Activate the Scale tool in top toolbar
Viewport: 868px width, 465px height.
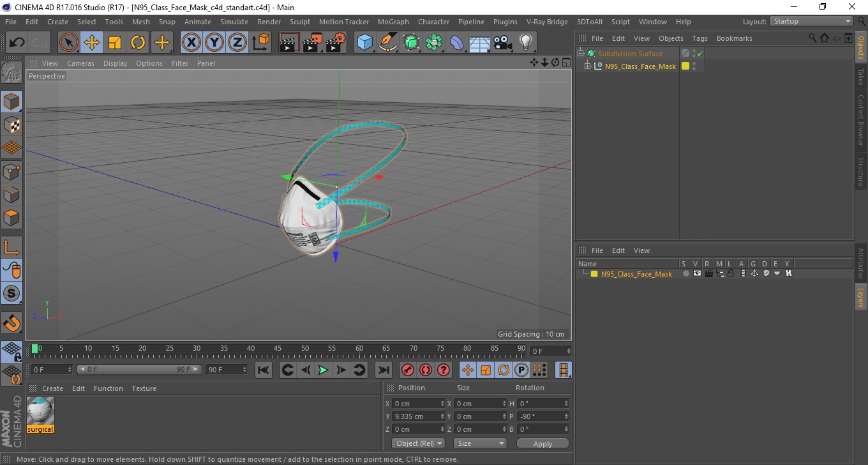click(115, 43)
